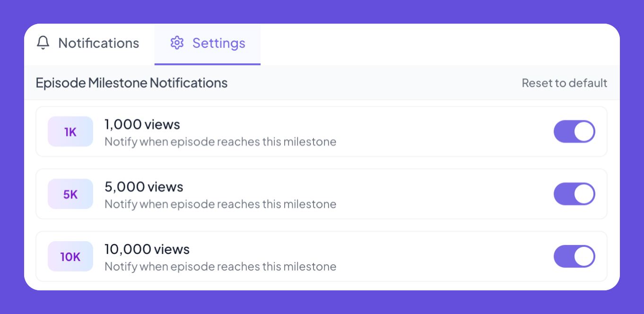This screenshot has height=314, width=644.
Task: Click the "1,000 views" title text
Action: [x=142, y=125]
